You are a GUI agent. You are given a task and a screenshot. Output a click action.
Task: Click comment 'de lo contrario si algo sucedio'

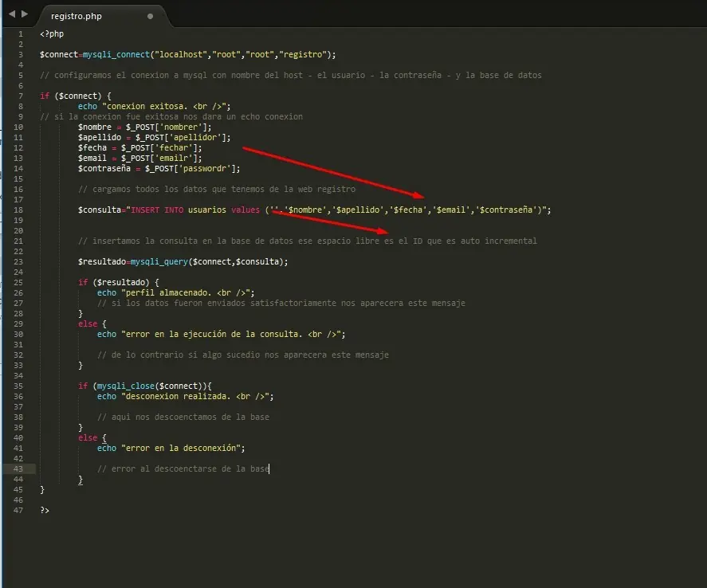242,355
